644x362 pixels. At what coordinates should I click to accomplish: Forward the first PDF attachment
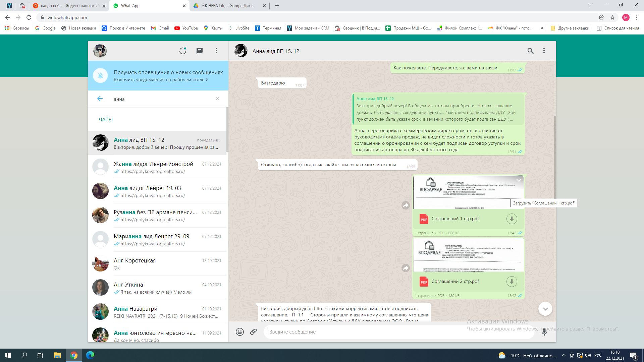point(406,205)
